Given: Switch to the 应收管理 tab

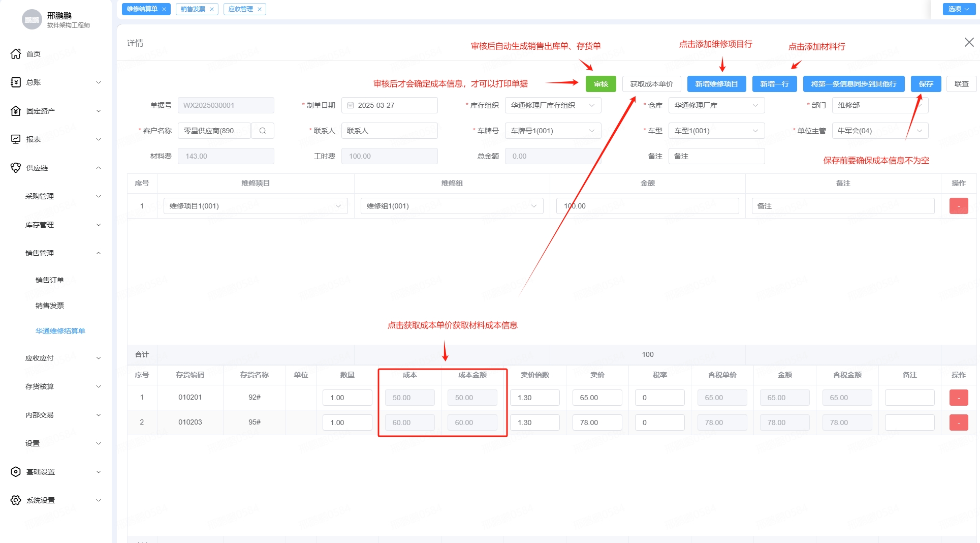Looking at the screenshot, I should pos(241,9).
